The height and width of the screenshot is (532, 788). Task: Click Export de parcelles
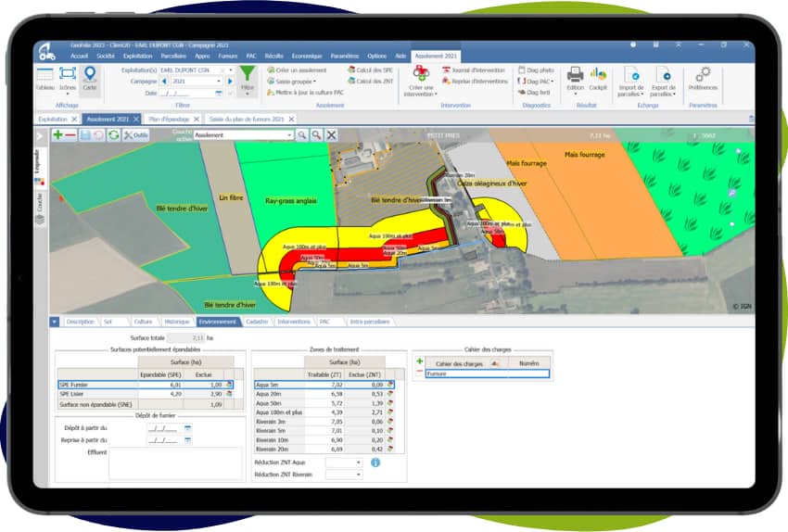(663, 82)
